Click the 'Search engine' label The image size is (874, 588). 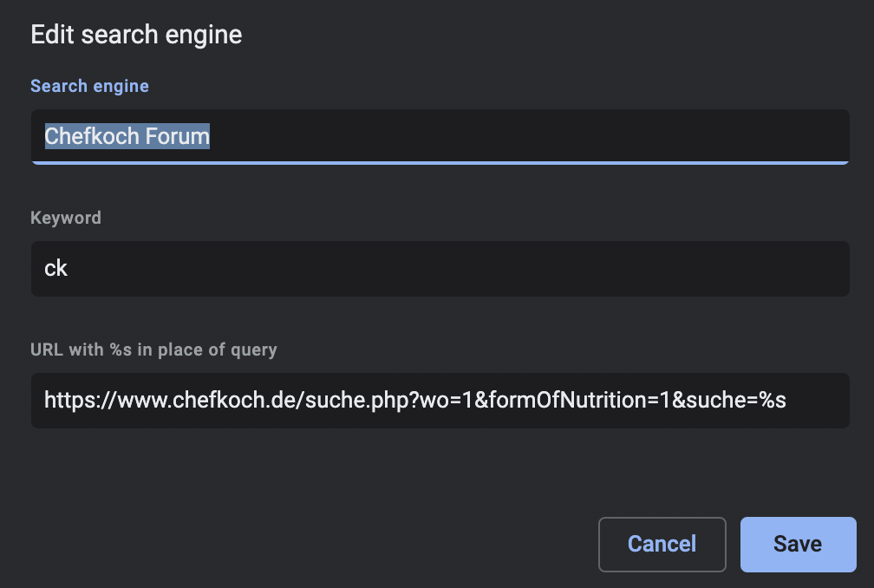89,85
